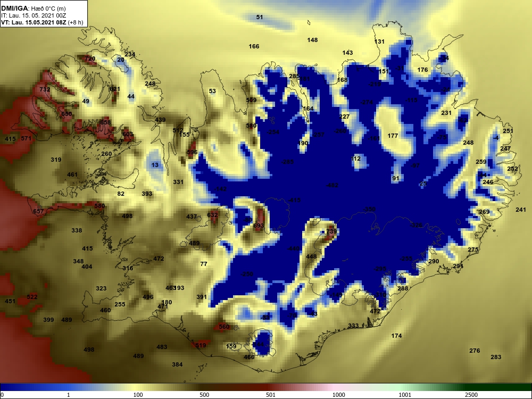Click the map value '276'
The height and width of the screenshot is (399, 532).
click(475, 351)
